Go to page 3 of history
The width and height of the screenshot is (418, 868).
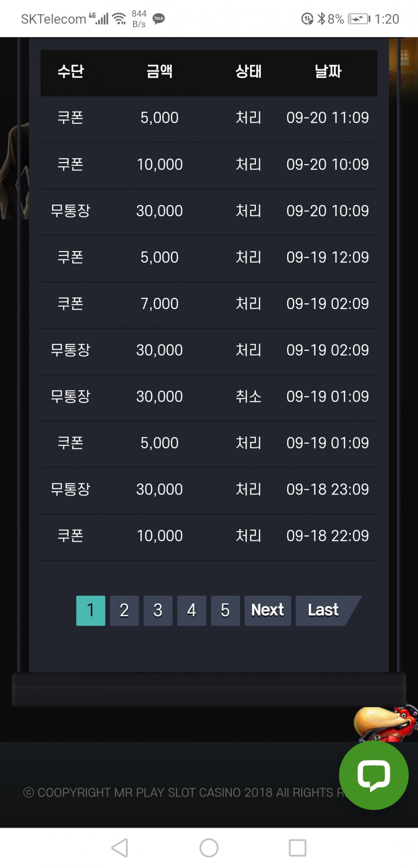coord(158,610)
